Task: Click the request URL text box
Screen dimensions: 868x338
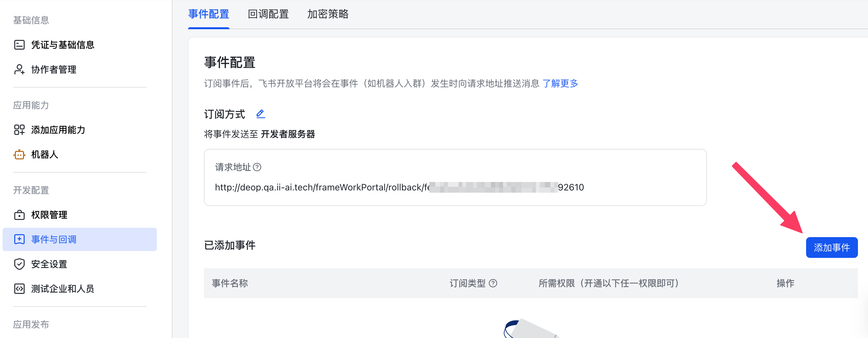Action: (x=455, y=177)
